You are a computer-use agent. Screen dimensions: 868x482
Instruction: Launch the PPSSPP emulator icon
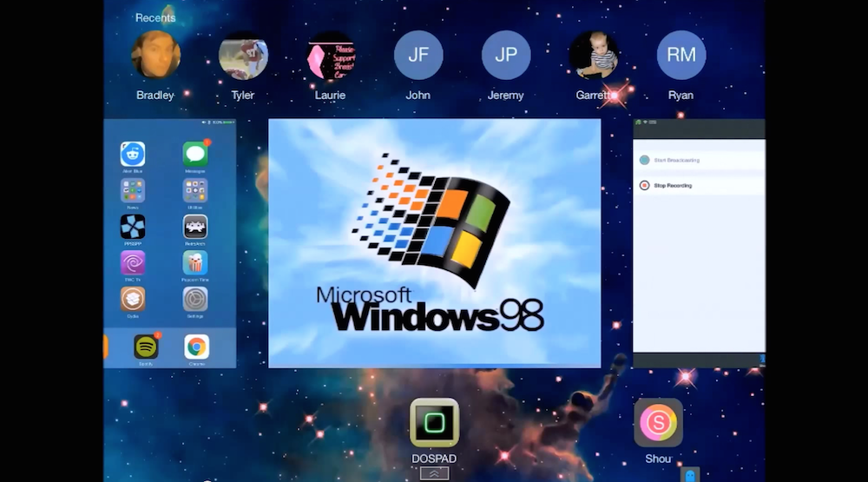click(133, 227)
